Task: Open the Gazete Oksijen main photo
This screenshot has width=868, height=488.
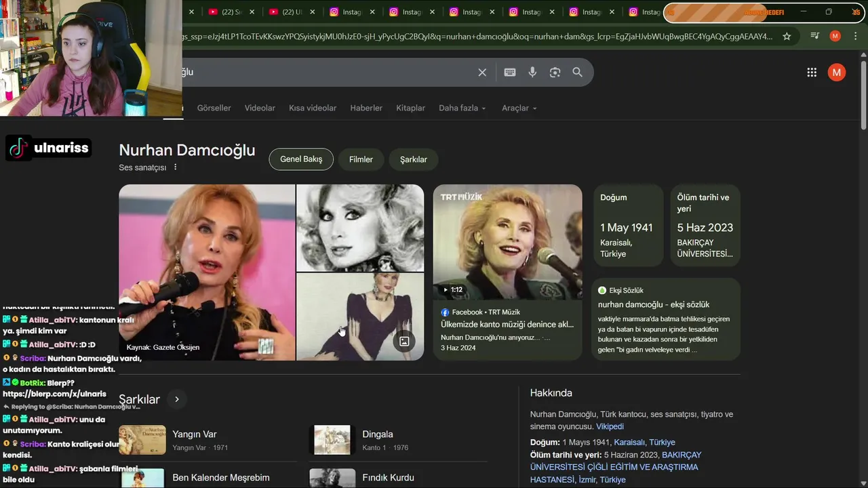Action: [207, 272]
